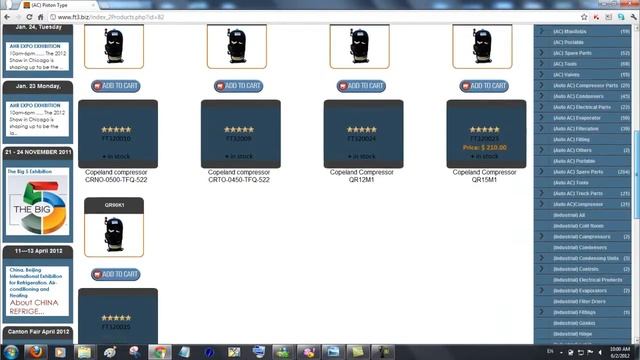Image resolution: width=640 pixels, height=360 pixels.
Task: Add Copeland Compressor QR15M1 to cart
Action: click(x=484, y=86)
